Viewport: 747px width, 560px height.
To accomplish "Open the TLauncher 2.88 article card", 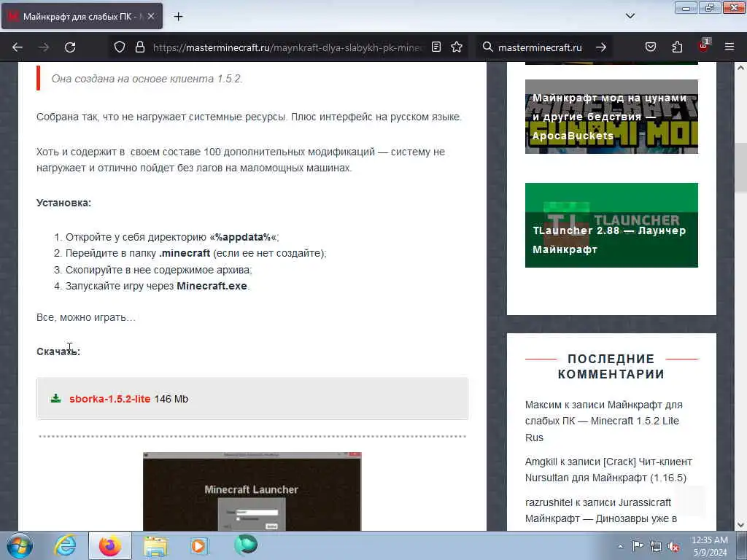I will pos(611,225).
